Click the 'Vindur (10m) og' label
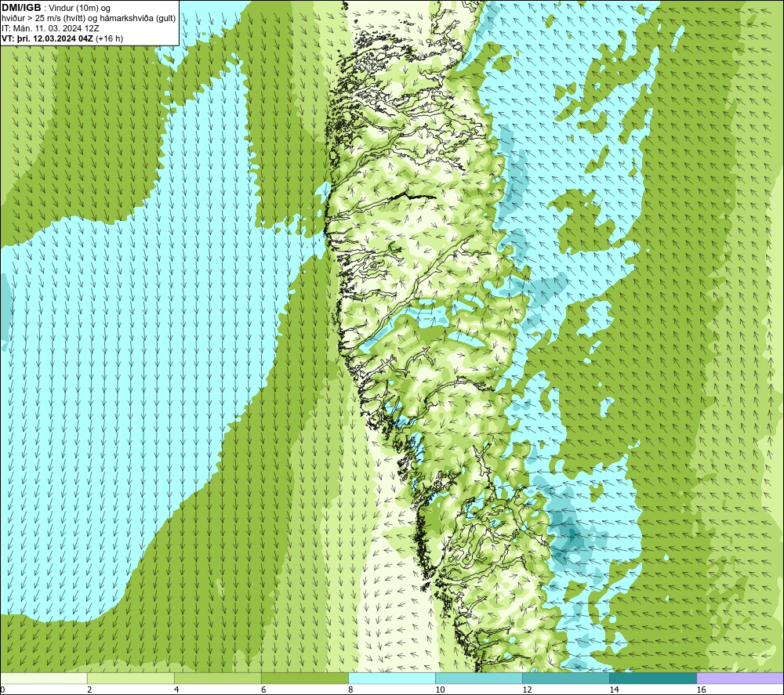Image resolution: width=784 pixels, height=695 pixels. 81,9
